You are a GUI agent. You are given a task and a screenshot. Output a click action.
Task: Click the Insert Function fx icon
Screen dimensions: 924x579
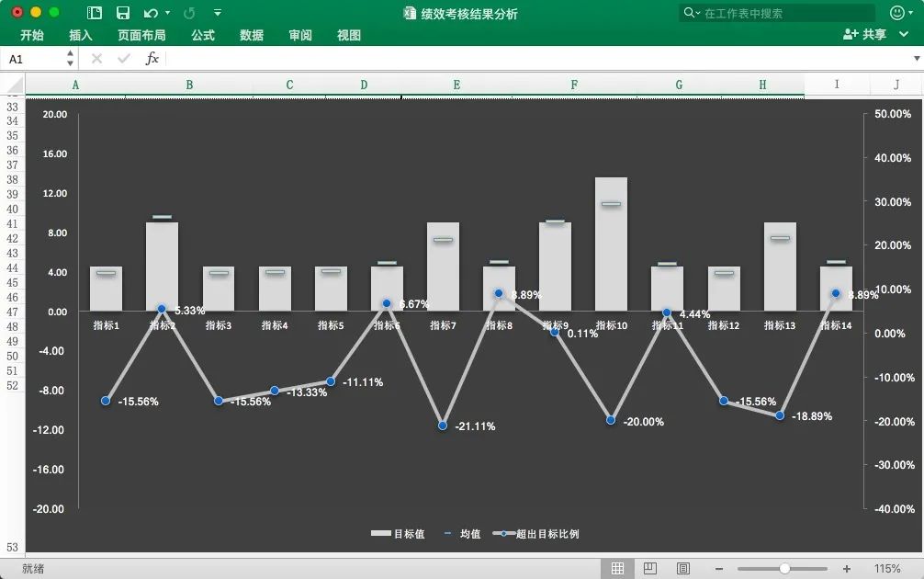point(152,58)
